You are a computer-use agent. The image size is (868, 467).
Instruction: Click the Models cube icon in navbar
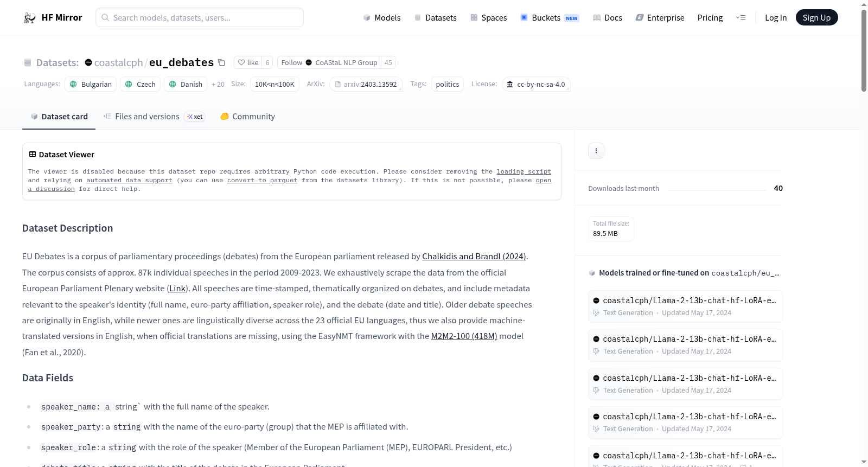point(367,18)
